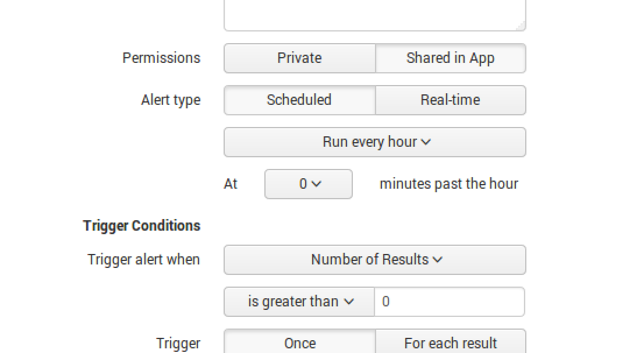Switch alert type to Real-time
The image size is (644, 353).
(450, 100)
